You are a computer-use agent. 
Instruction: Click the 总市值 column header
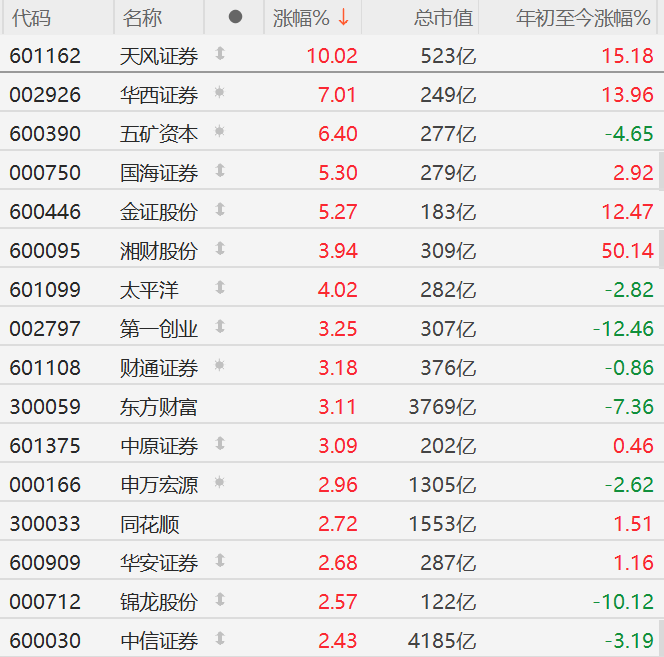point(443,18)
